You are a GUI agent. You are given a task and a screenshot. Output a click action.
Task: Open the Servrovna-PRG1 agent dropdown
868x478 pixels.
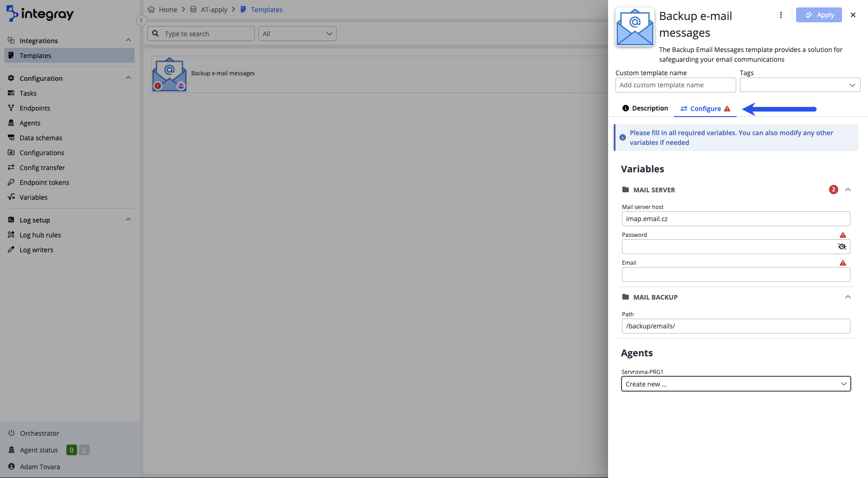(x=736, y=384)
